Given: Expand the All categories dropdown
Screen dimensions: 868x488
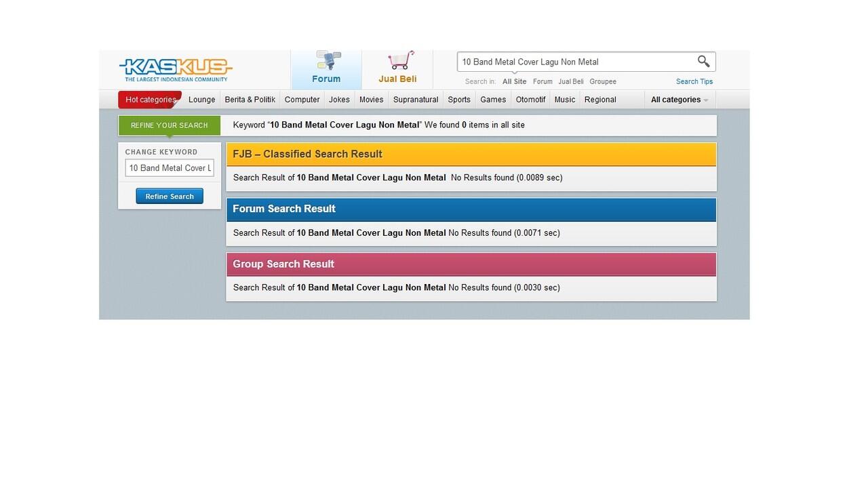Looking at the screenshot, I should coord(679,100).
